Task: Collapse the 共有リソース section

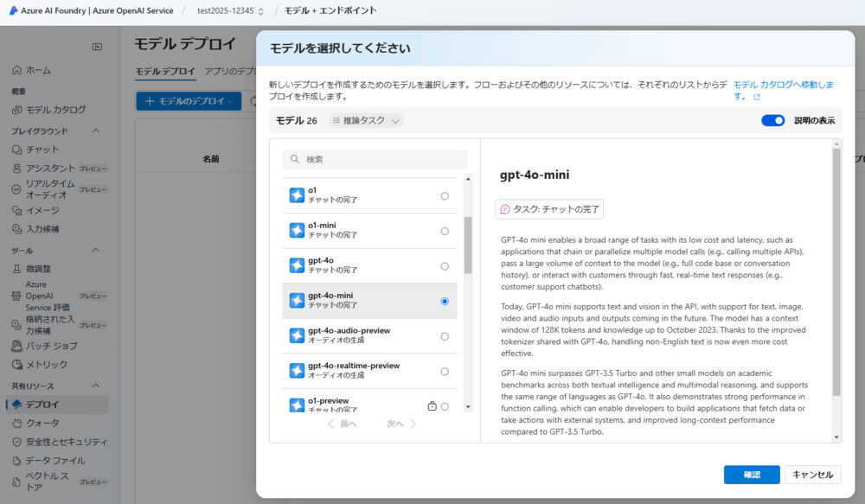Action: (x=96, y=386)
